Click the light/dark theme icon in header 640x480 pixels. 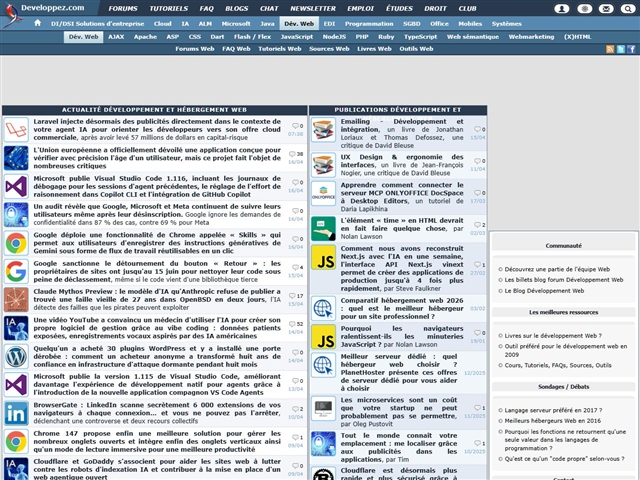[584, 9]
